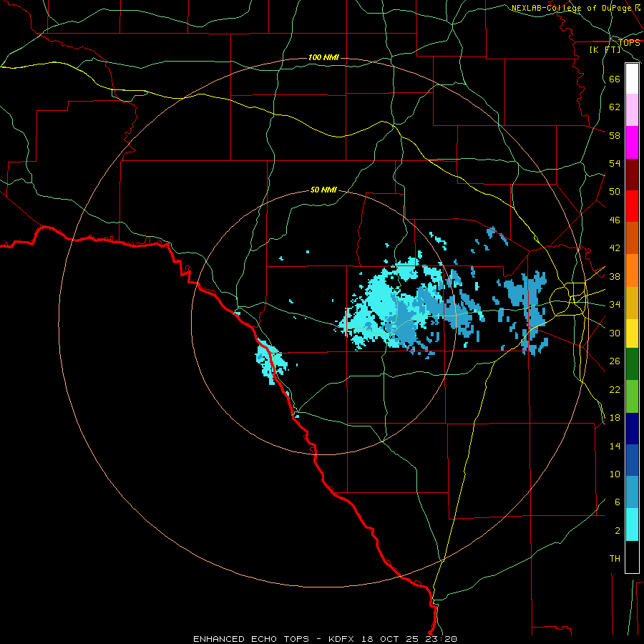Click the legend value 2
The width and height of the screenshot is (644, 644).
pyautogui.click(x=618, y=531)
